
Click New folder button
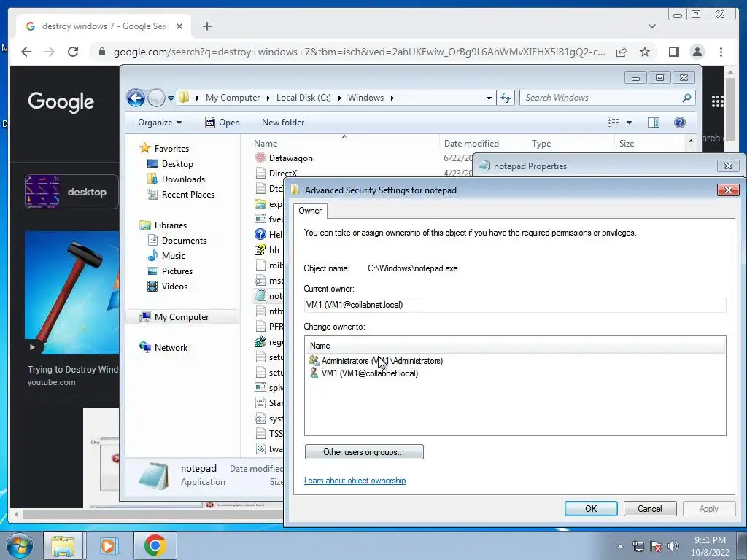tap(283, 122)
